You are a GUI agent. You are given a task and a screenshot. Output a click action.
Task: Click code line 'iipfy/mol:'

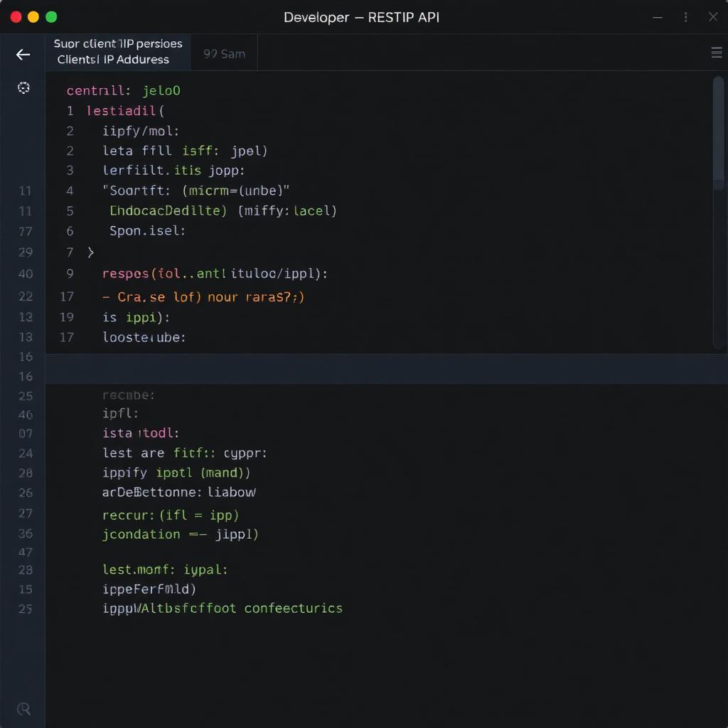141,132
